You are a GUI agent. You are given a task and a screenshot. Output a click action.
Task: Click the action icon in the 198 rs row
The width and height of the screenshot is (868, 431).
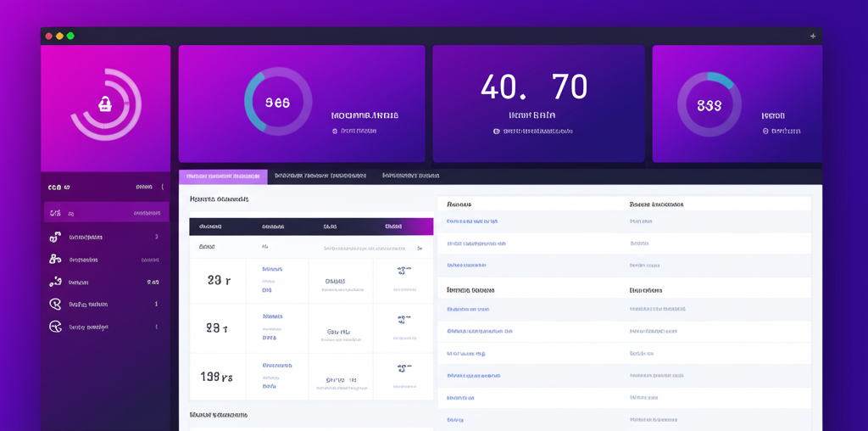tap(404, 367)
